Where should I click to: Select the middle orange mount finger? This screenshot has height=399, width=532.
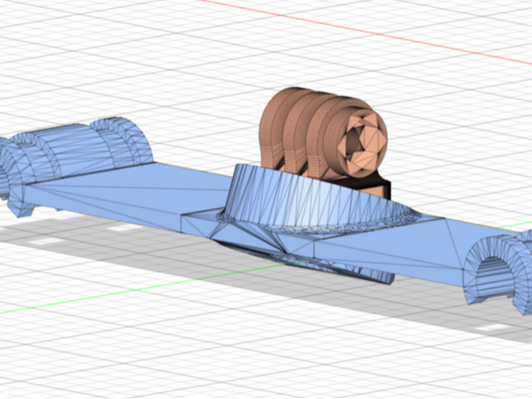tap(298, 132)
